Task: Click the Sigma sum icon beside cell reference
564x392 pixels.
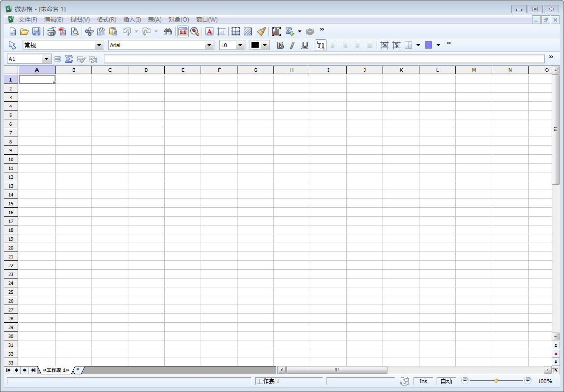Action: tap(69, 59)
